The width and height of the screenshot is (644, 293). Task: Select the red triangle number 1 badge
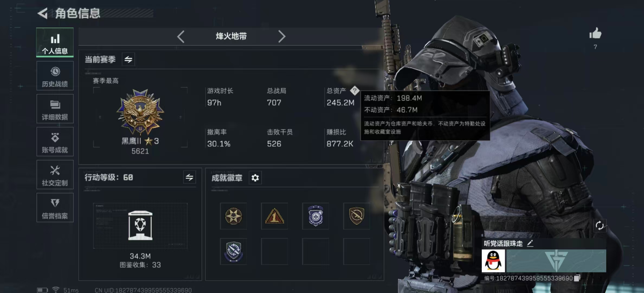(275, 216)
